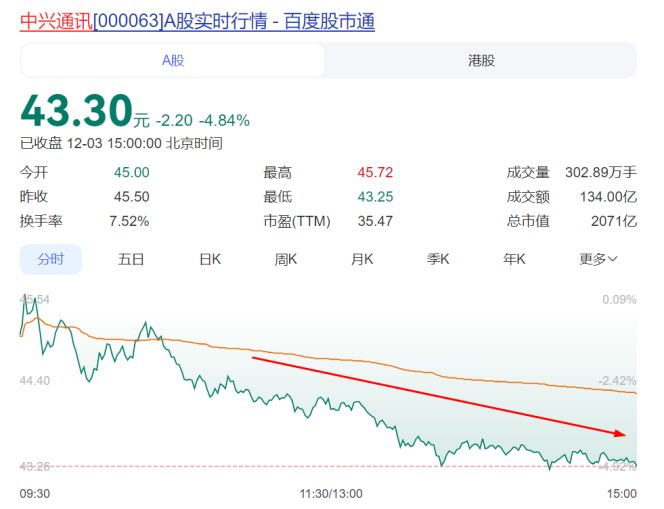This screenshot has height=509, width=664.
Task: Click the chart axis label 43.26
Action: click(35, 467)
